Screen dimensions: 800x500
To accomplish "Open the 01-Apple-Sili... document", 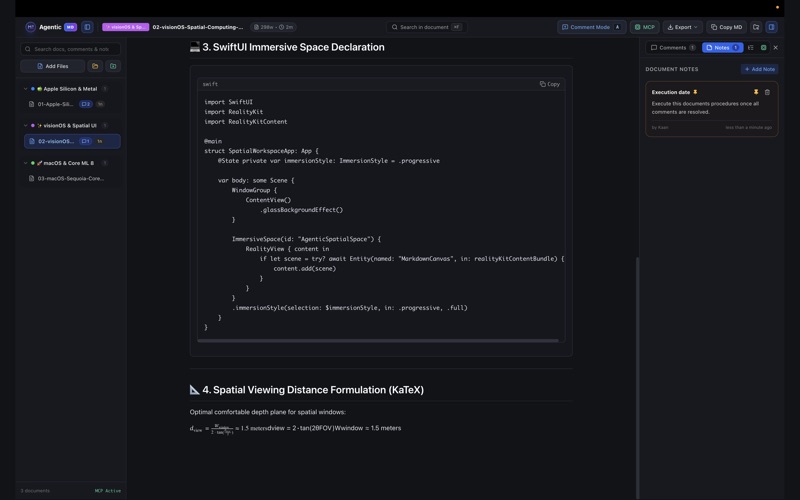I will click(x=55, y=104).
